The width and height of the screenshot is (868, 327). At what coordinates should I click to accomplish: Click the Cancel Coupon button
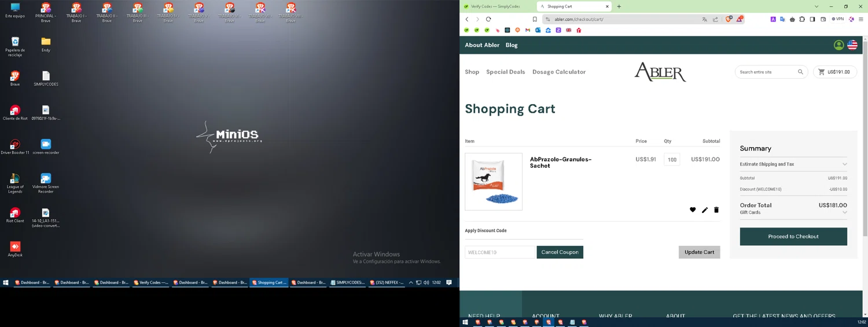coord(560,252)
